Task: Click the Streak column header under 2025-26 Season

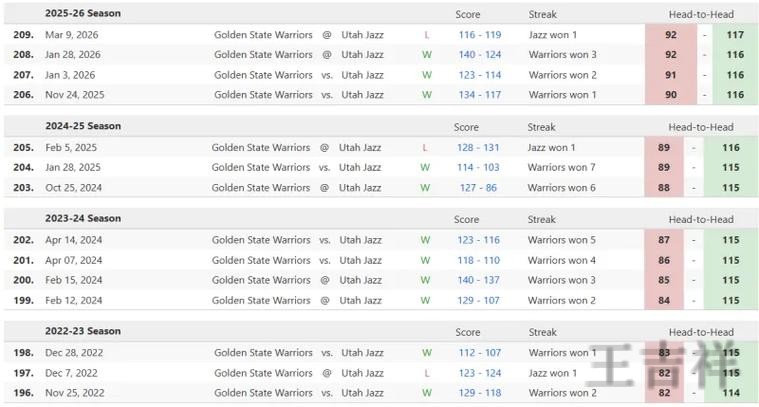Action: [542, 15]
